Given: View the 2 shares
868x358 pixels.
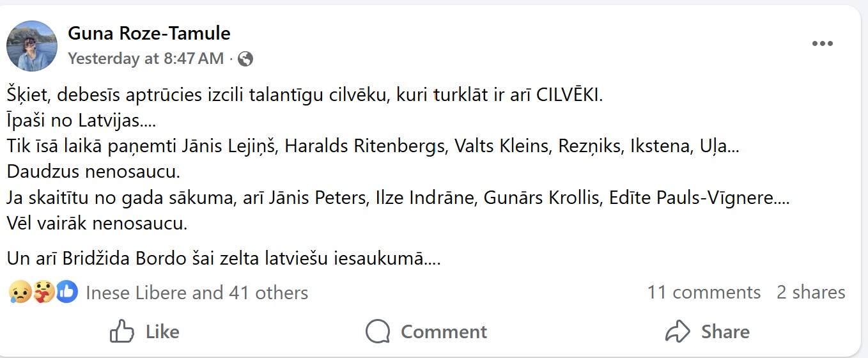Looking at the screenshot, I should 810,292.
